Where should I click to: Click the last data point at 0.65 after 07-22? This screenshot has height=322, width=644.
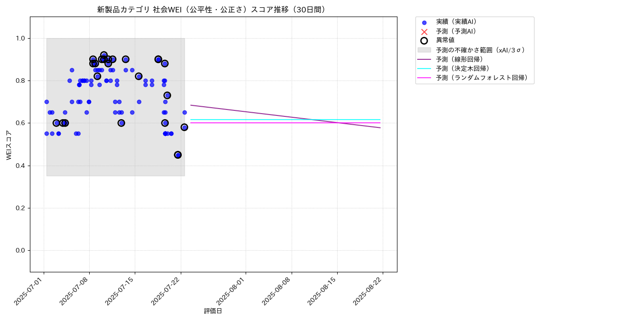tap(184, 112)
